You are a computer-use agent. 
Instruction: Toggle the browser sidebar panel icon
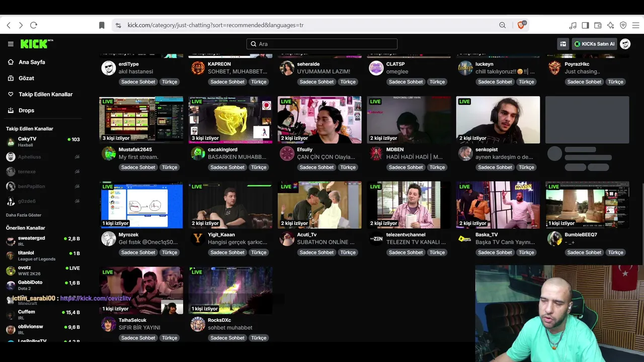coord(585,25)
